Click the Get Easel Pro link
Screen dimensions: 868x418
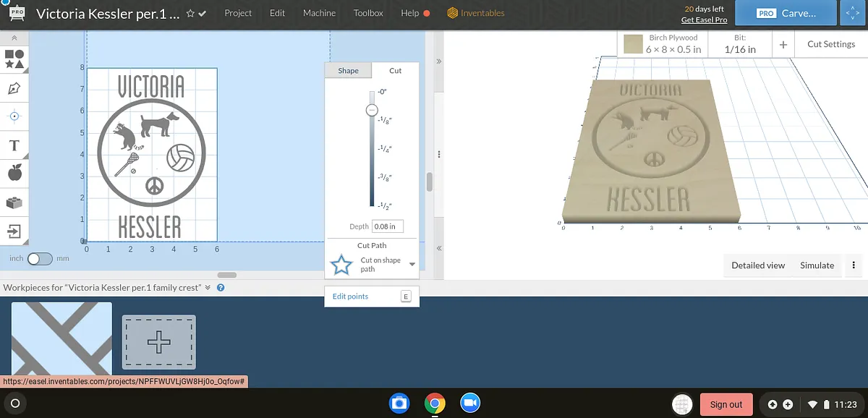coord(704,20)
